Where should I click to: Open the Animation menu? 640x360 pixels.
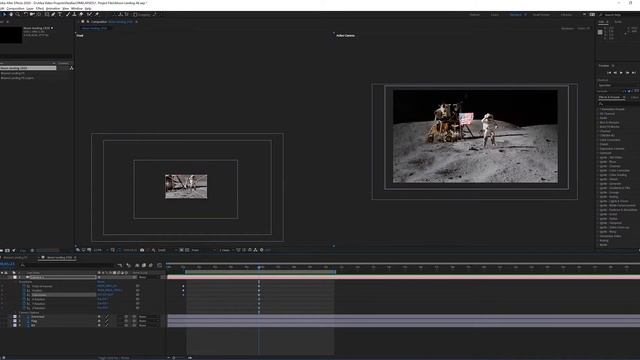pyautogui.click(x=53, y=8)
